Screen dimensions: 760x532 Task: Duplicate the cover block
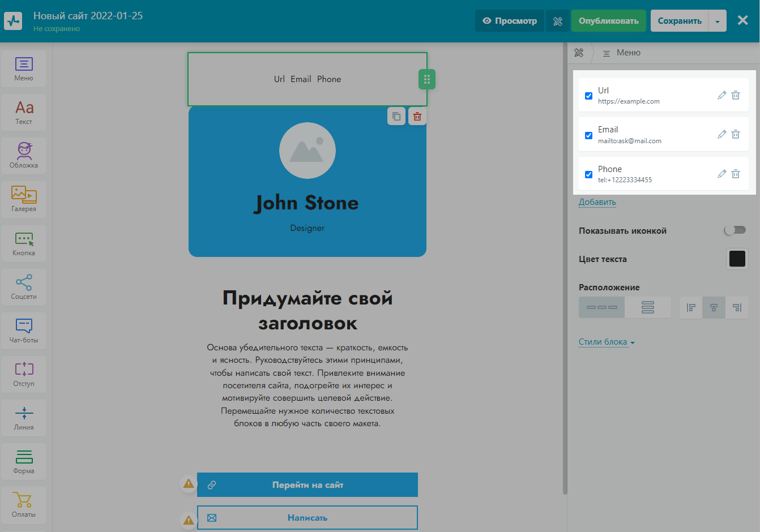396,117
